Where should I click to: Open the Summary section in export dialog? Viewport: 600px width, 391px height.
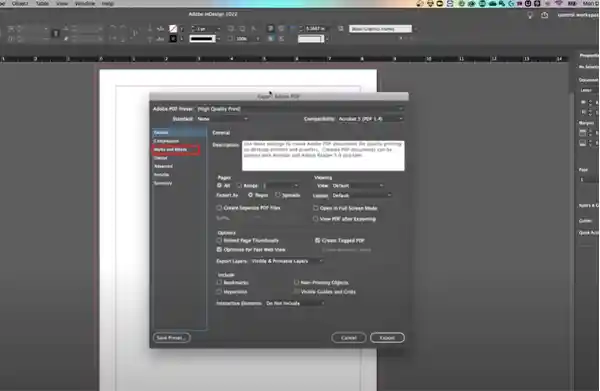163,183
